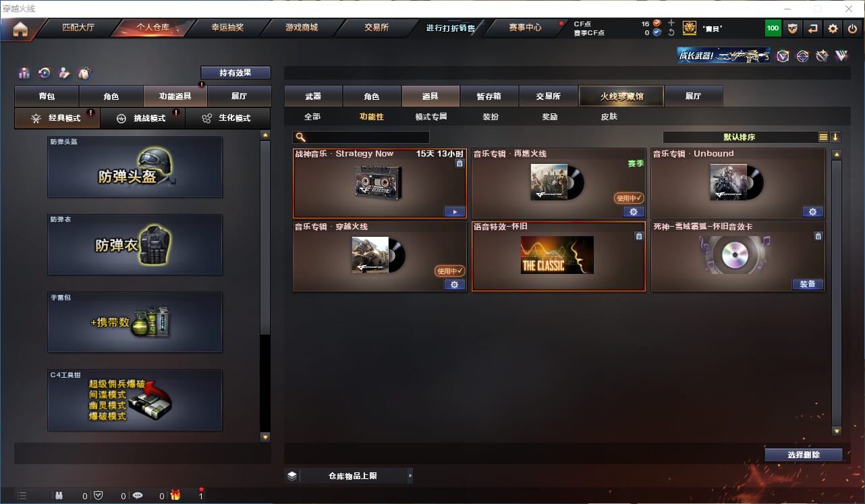Open the crosshair target icon
The height and width of the screenshot is (504, 865).
[802, 56]
